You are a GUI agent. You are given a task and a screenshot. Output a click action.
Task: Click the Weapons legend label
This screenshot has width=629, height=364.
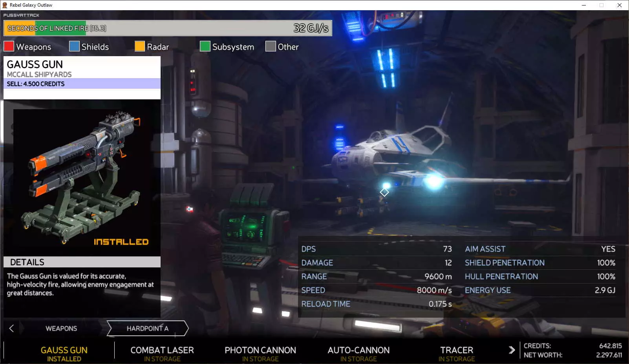click(34, 47)
